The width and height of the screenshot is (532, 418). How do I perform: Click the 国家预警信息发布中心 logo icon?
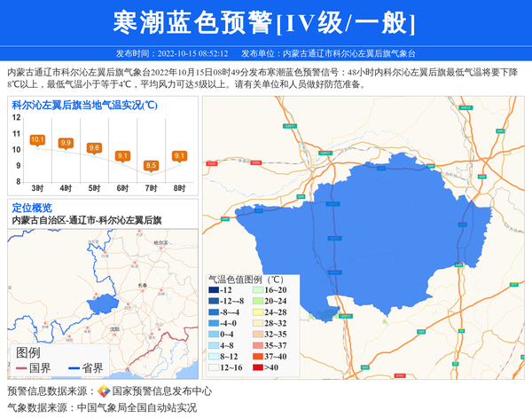coord(104,390)
